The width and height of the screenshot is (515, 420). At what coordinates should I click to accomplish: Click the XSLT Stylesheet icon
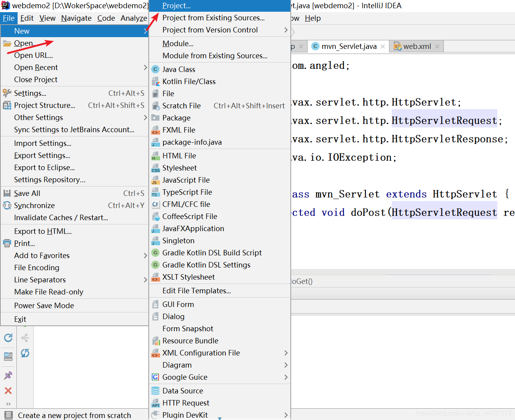tap(155, 277)
